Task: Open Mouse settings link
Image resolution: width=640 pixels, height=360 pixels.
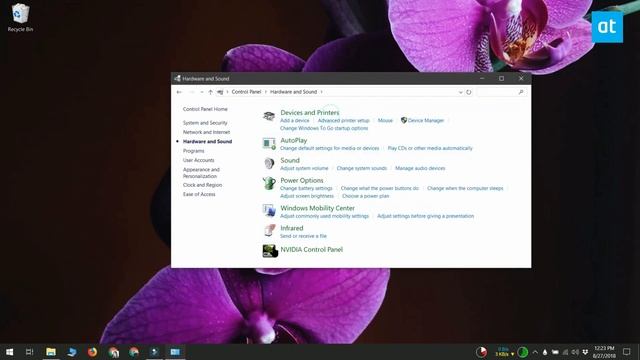Action: pos(385,121)
